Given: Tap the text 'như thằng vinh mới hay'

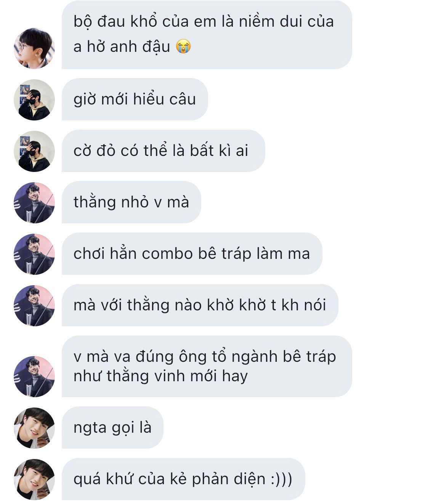Looking at the screenshot, I should [160, 376].
